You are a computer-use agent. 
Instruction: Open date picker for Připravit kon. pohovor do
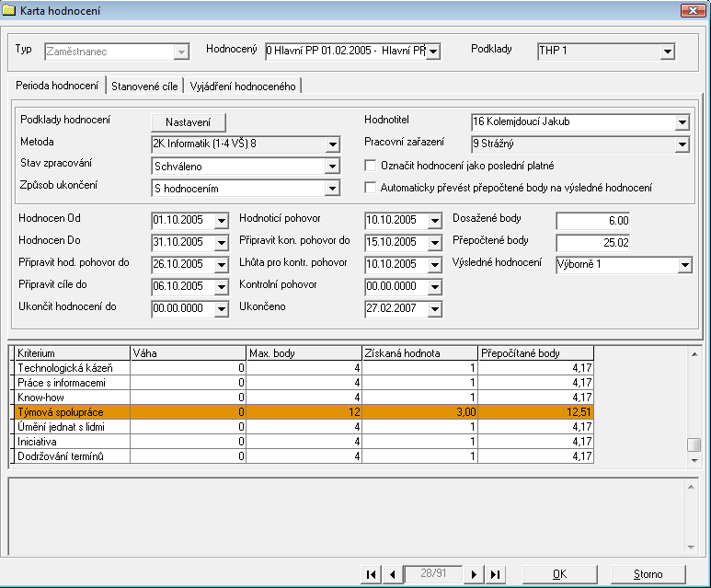434,242
